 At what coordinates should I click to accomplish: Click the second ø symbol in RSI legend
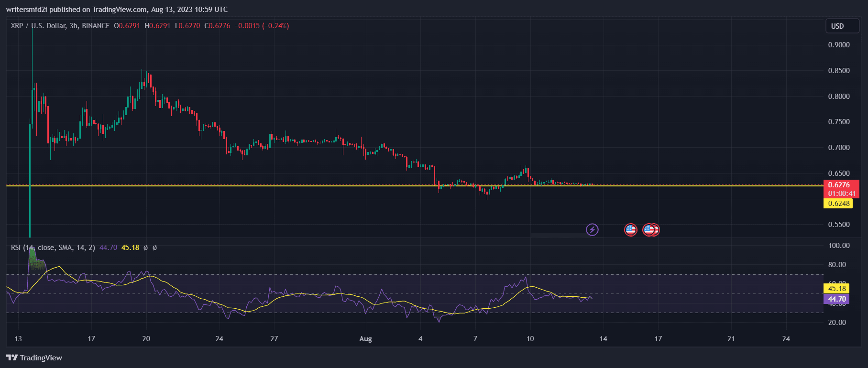coord(154,248)
